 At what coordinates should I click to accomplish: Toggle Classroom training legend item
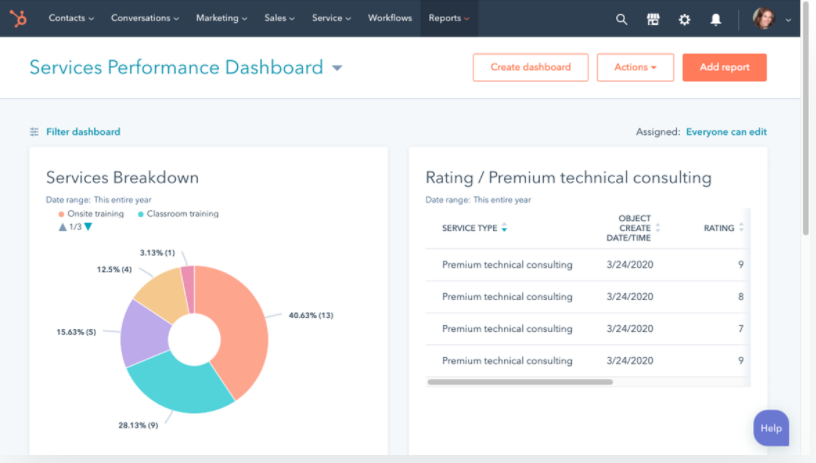(181, 214)
